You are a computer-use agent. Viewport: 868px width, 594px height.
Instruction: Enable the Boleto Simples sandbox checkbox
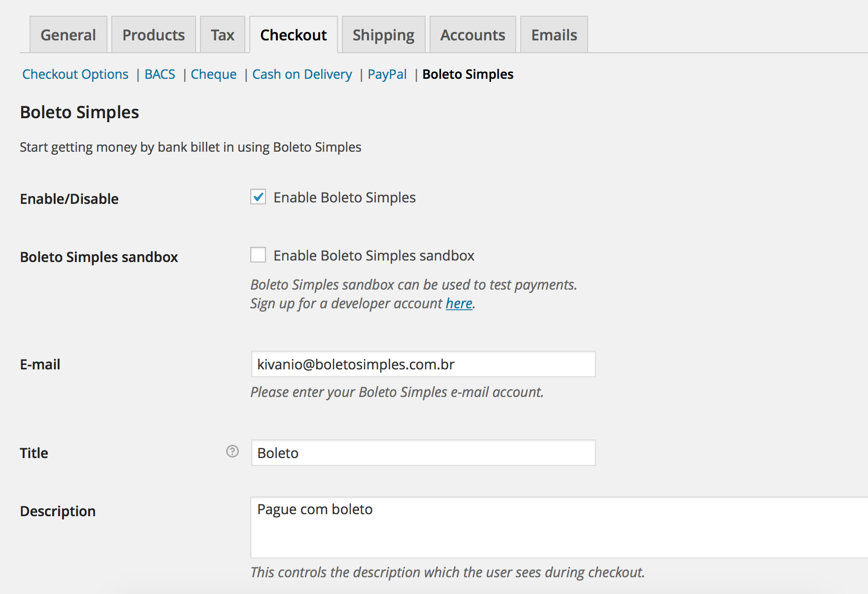[x=258, y=255]
